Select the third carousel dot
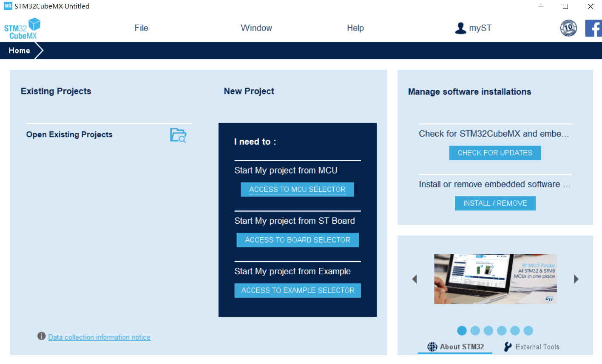 (x=488, y=331)
